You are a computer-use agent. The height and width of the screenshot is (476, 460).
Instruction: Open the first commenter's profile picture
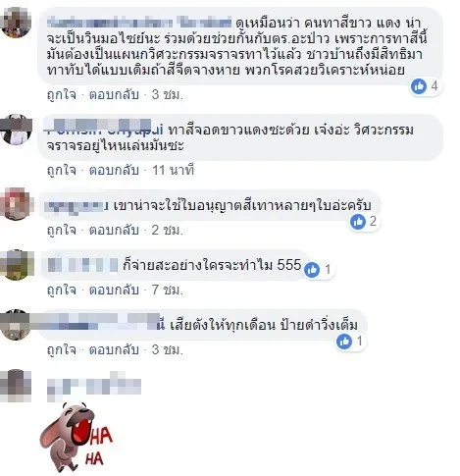coord(15,23)
